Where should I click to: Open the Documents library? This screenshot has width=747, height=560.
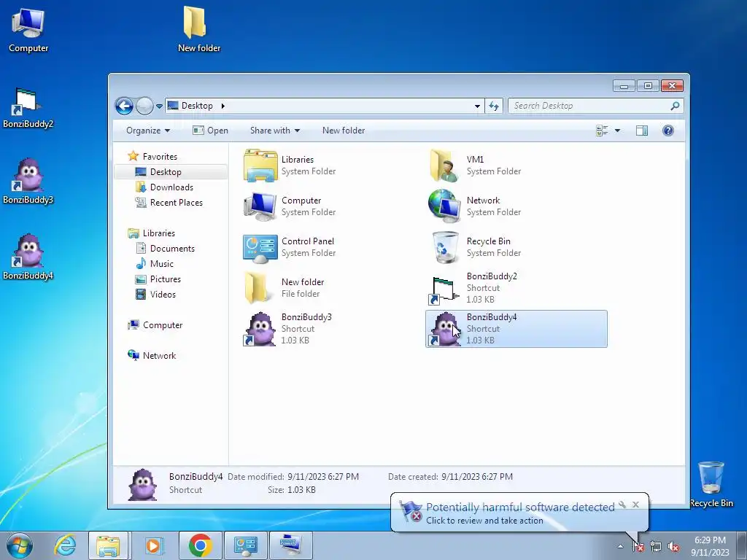click(x=166, y=248)
